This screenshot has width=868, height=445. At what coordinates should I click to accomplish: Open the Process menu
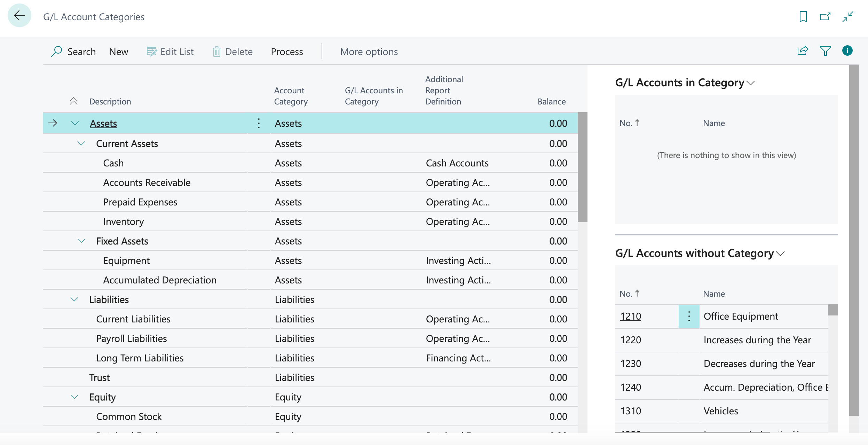click(x=287, y=52)
